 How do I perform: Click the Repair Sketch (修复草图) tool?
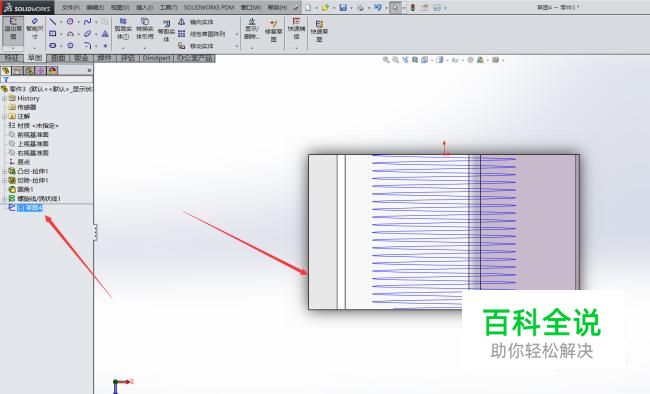pos(273,31)
